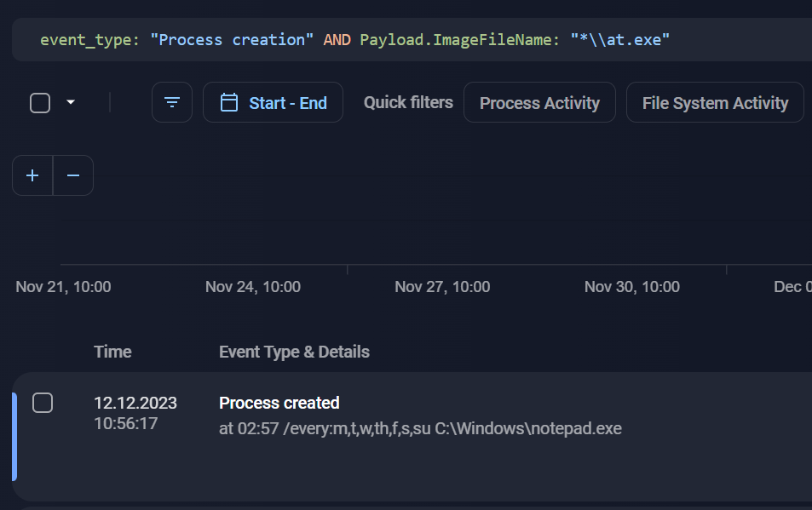The width and height of the screenshot is (812, 510).
Task: Click the at 02:57 notepad.exe command line
Action: point(420,428)
